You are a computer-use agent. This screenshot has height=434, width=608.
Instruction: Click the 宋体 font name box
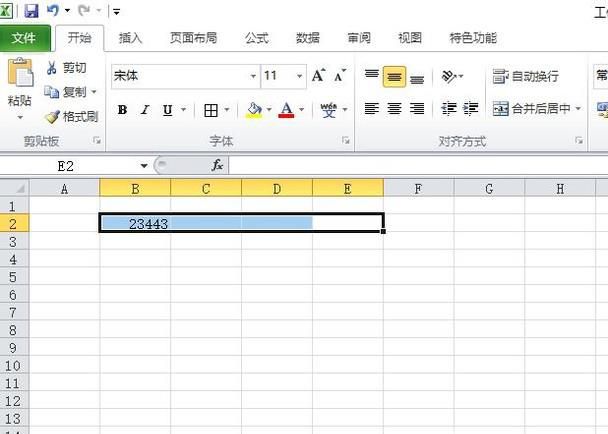point(180,76)
